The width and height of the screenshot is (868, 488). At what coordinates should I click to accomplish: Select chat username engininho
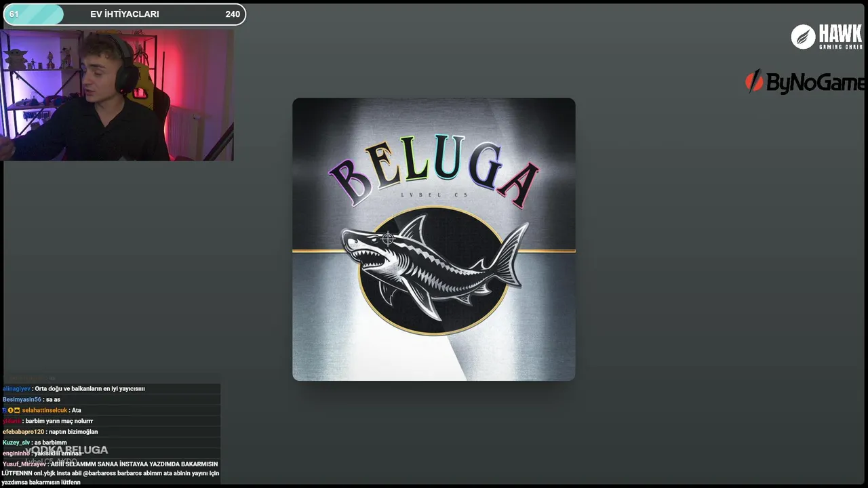(16, 453)
